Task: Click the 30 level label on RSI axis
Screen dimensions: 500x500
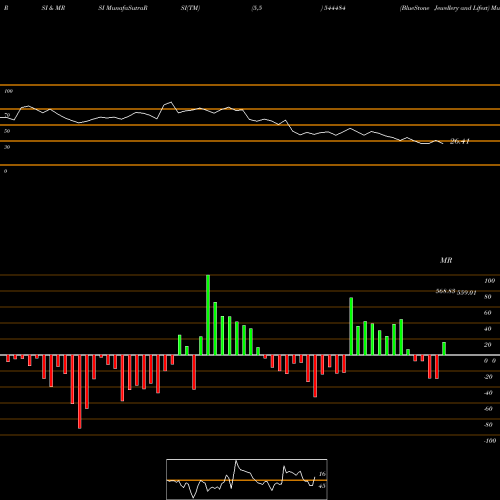Action: pyautogui.click(x=7, y=147)
